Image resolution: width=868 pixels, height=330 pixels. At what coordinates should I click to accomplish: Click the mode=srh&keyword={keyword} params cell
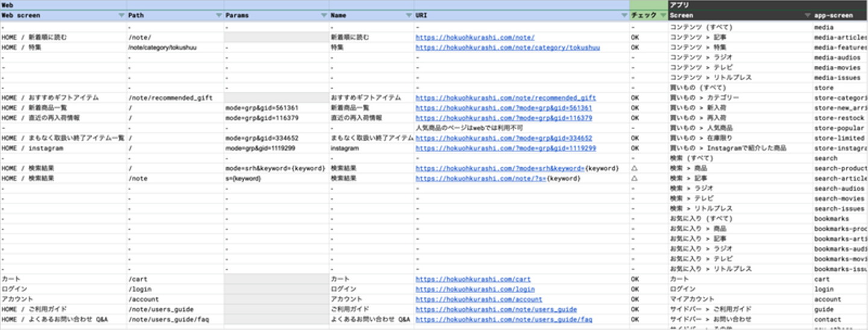tap(275, 168)
